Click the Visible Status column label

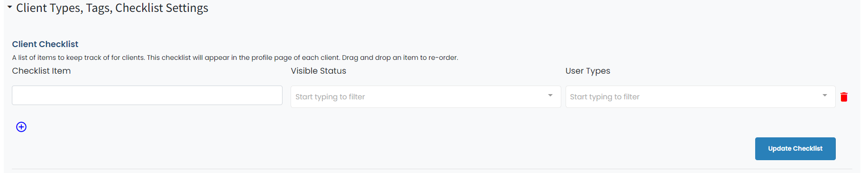pyautogui.click(x=319, y=71)
